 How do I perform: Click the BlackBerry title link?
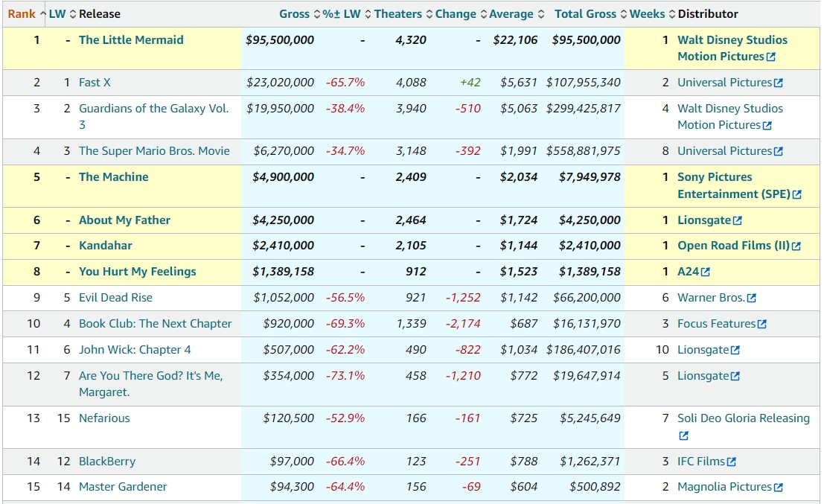[107, 462]
